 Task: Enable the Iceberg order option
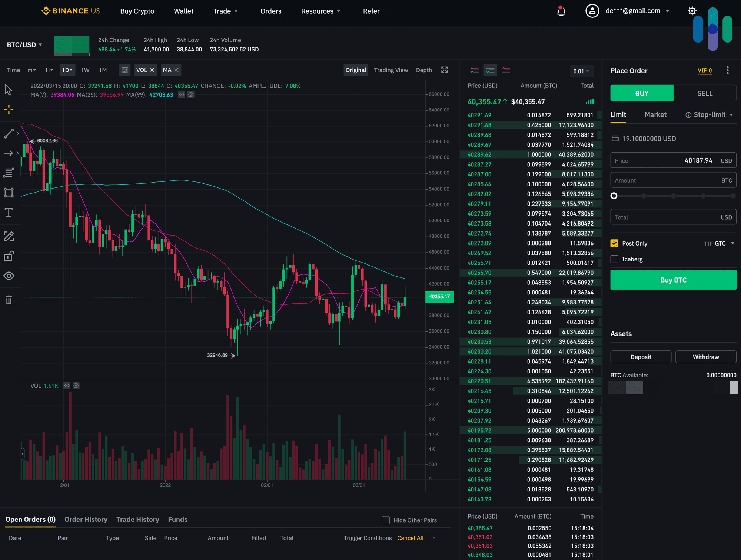pyautogui.click(x=614, y=259)
